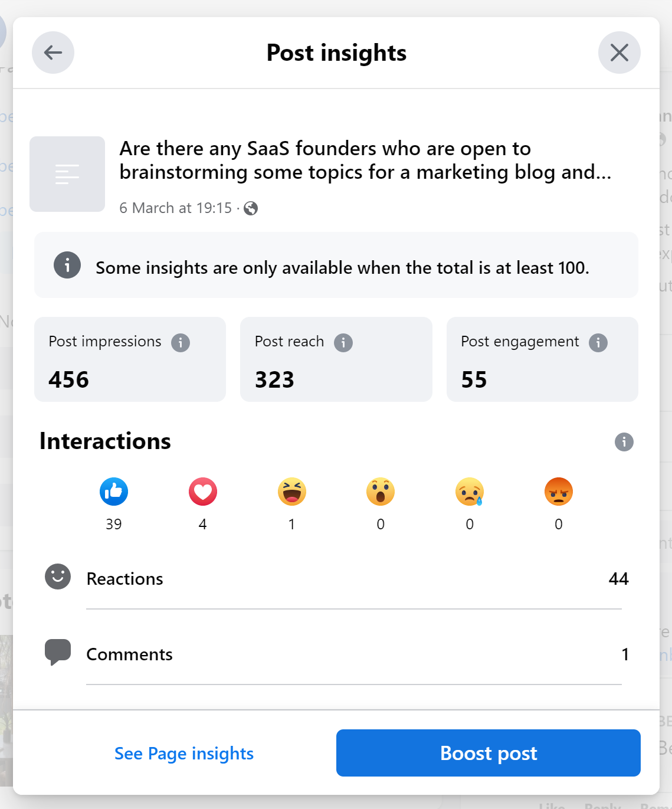Click the Sad crying reaction icon
This screenshot has width=672, height=809.
[x=470, y=492]
